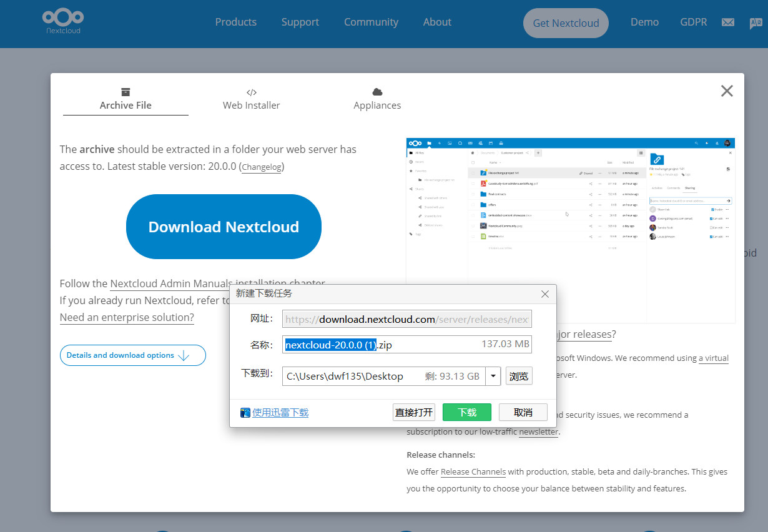Viewport: 768px width, 532px height.
Task: Click the 网址 URL field
Action: [x=407, y=319]
